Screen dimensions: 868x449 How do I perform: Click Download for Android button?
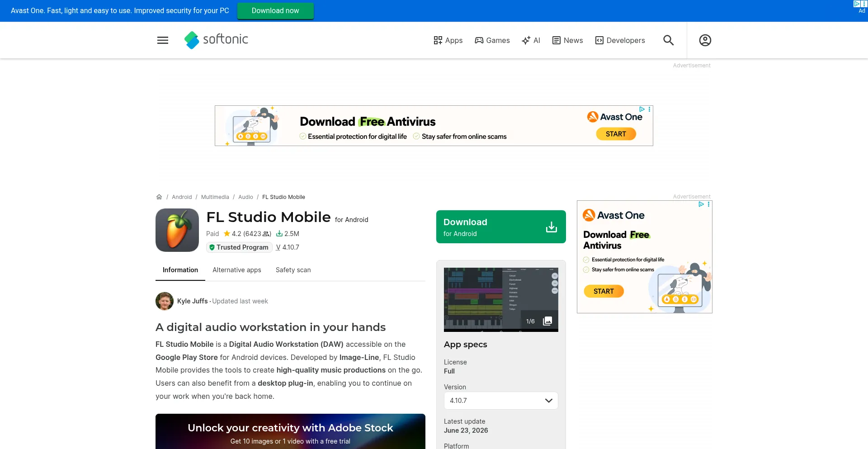click(x=501, y=227)
